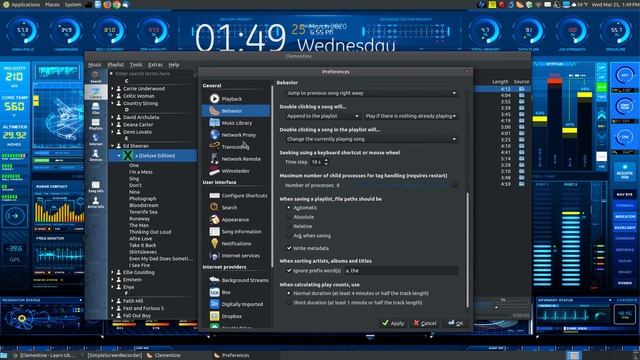Screen dimensions: 640x360
Task: Select song 'Thinking Out Loud' in library
Action: click(150, 232)
